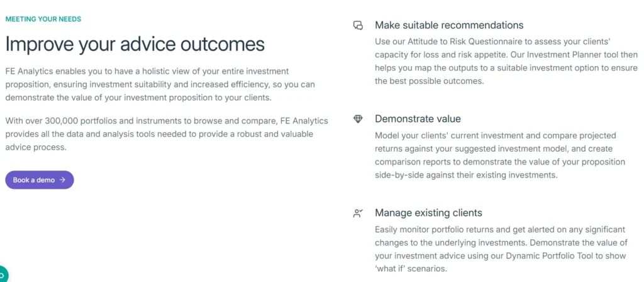This screenshot has height=282, width=644.
Task: Click the user-check icon beside Manage existing clients
Action: 358,213
